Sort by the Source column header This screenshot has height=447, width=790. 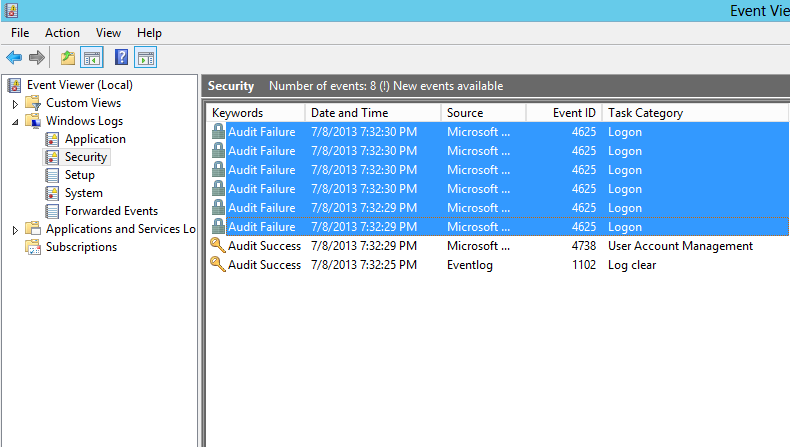(484, 113)
